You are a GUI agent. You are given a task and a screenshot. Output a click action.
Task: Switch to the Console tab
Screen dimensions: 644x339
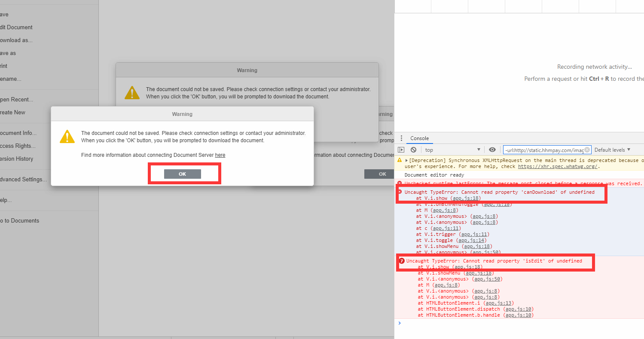(x=419, y=138)
